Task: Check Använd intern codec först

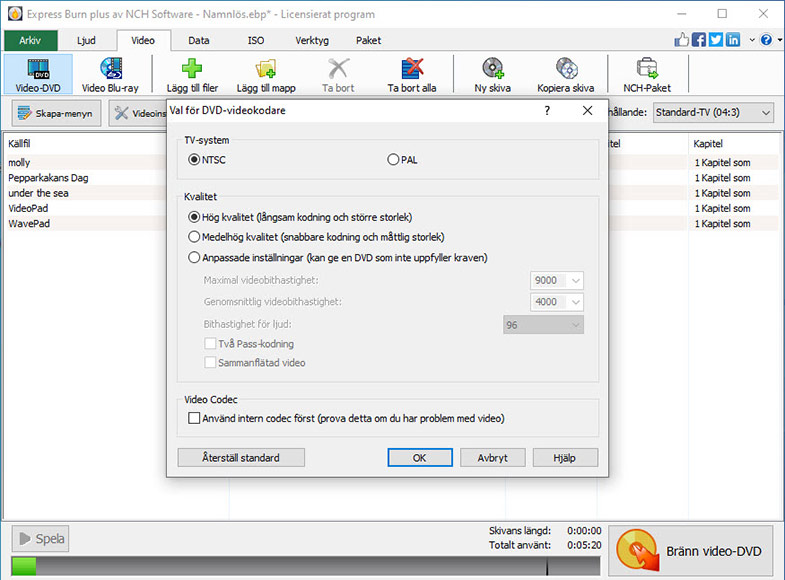Action: click(x=194, y=418)
